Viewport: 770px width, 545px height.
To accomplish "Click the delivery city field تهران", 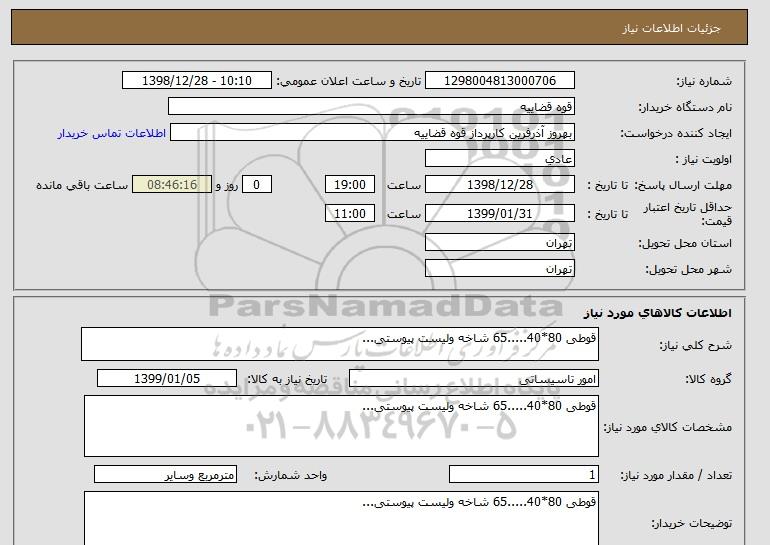I will 499,269.
